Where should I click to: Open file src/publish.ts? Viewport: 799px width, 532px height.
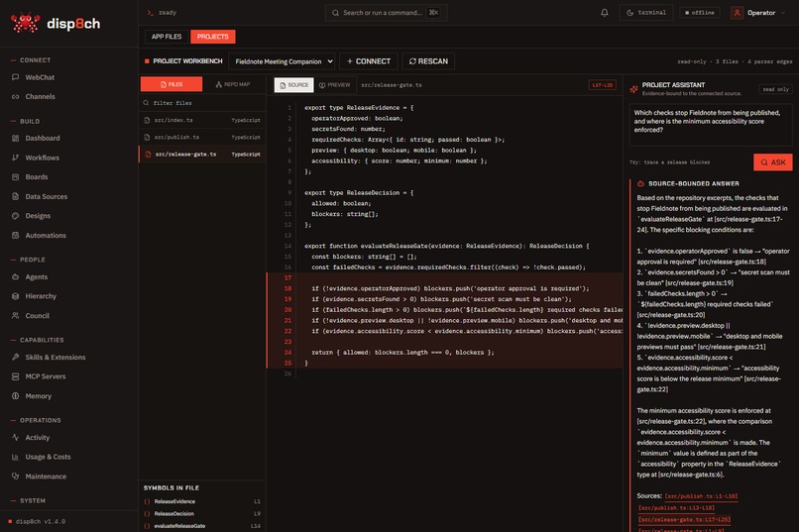coord(202,138)
